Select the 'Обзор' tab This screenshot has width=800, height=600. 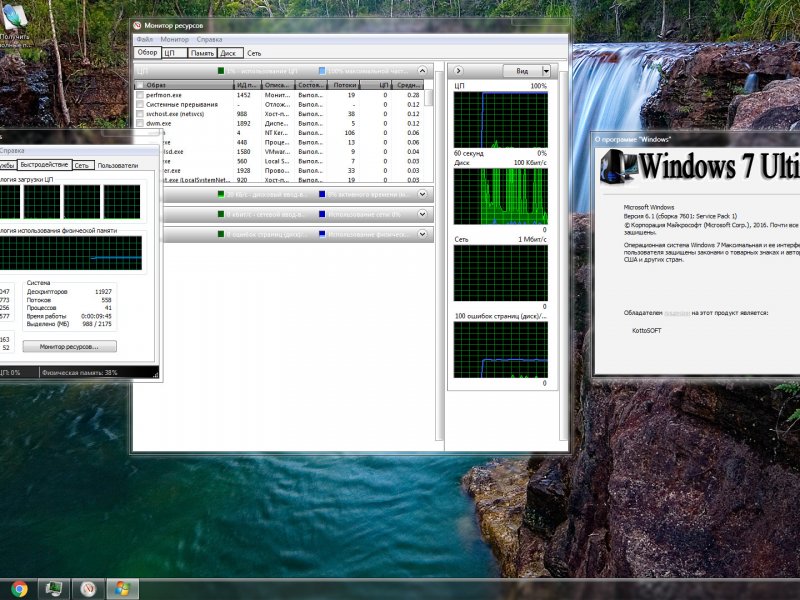[x=147, y=53]
